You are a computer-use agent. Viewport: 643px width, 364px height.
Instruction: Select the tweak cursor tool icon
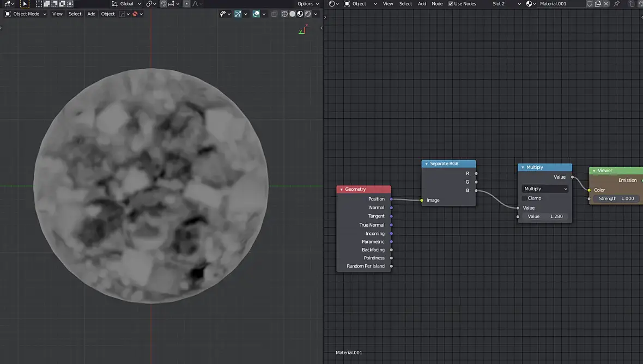coord(25,4)
